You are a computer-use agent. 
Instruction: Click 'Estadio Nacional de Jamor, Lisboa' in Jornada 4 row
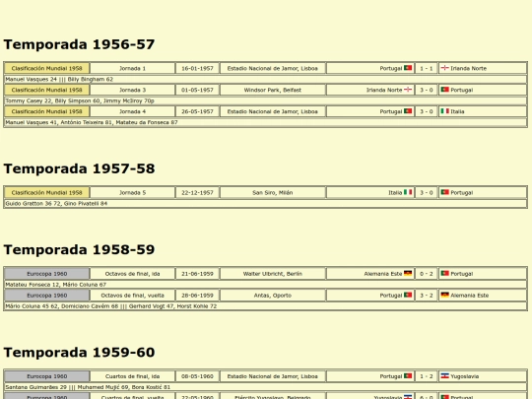tap(273, 111)
